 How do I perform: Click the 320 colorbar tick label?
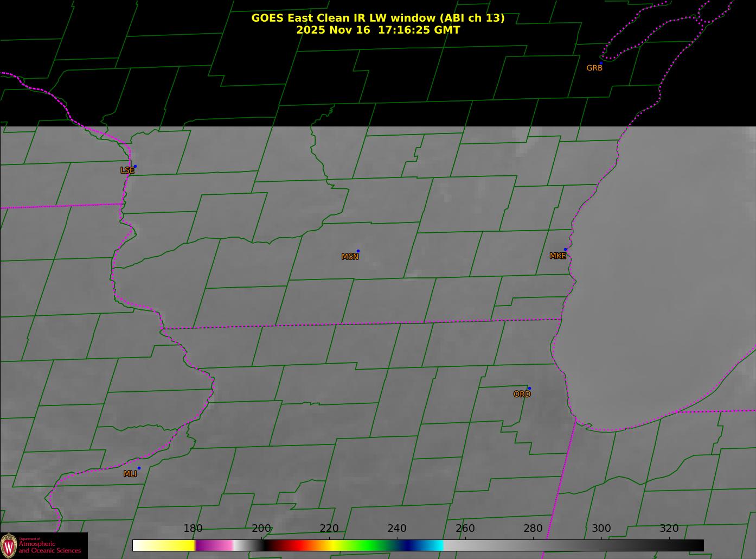point(669,529)
